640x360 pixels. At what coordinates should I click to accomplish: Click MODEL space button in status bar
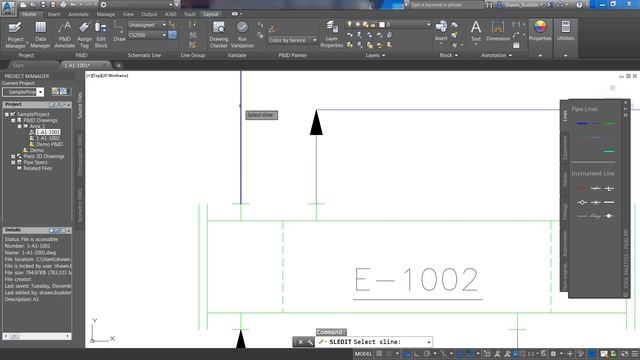363,353
